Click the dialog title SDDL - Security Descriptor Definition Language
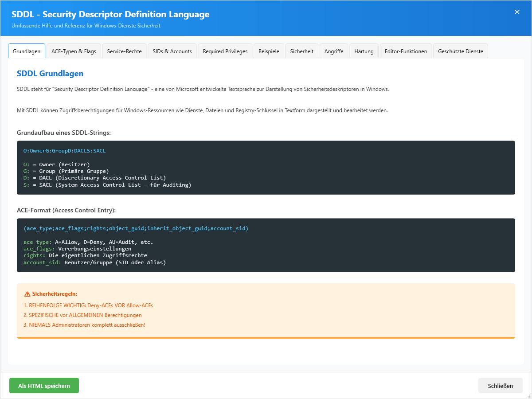Screen dimensions: 532x399 coord(110,14)
